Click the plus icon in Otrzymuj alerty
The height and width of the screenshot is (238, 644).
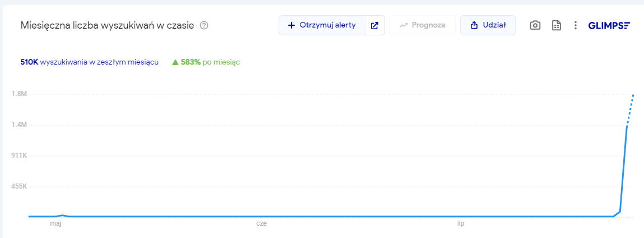(291, 25)
